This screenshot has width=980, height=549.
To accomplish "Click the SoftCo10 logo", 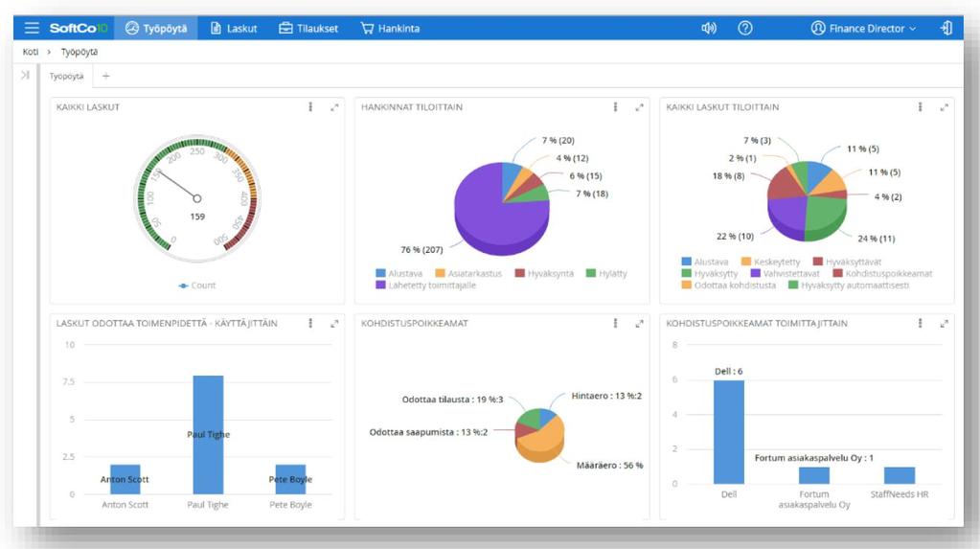I will (x=79, y=28).
